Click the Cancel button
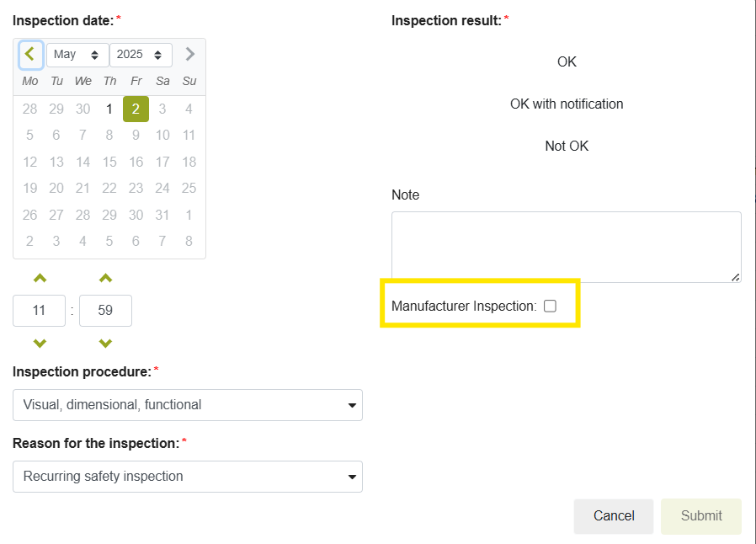The width and height of the screenshot is (756, 544). (614, 516)
